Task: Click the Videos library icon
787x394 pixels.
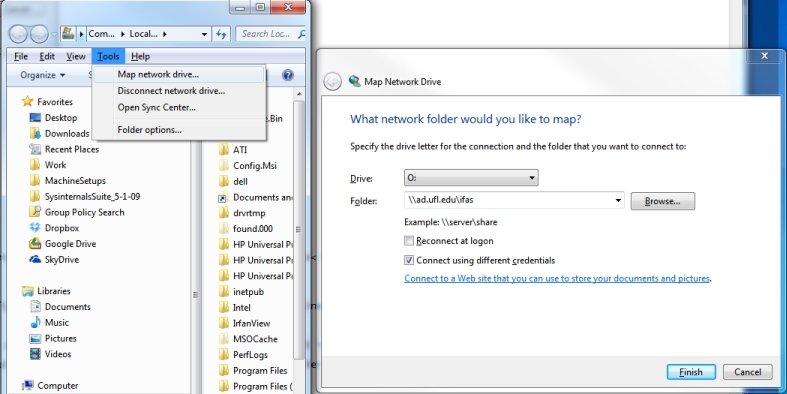Action: [35, 354]
